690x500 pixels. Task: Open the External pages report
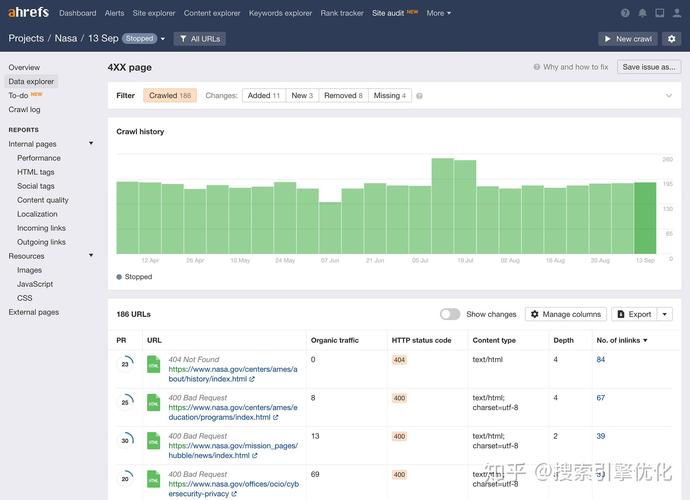(33, 312)
